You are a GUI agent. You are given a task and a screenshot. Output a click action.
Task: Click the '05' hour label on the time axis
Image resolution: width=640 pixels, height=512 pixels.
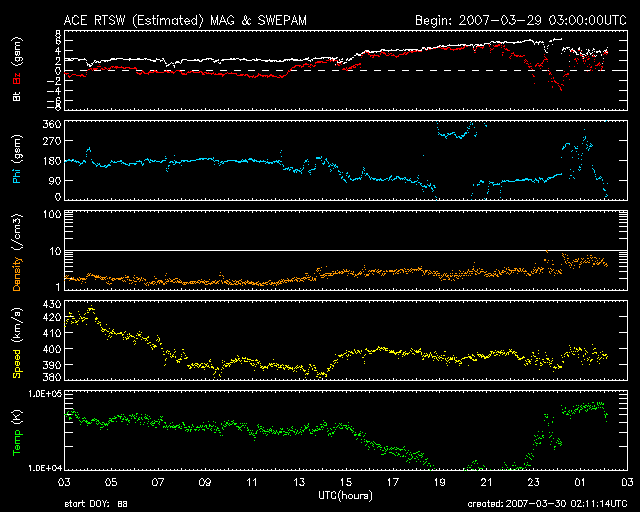pyautogui.click(x=111, y=483)
